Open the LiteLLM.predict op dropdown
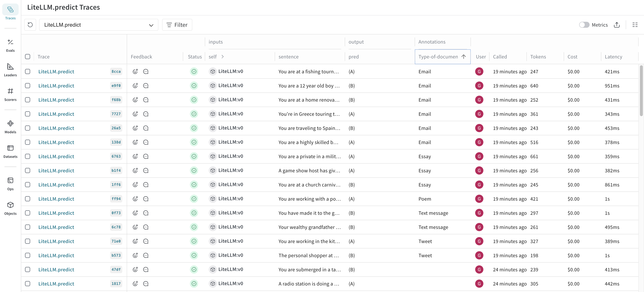644x292 pixels. [x=99, y=25]
